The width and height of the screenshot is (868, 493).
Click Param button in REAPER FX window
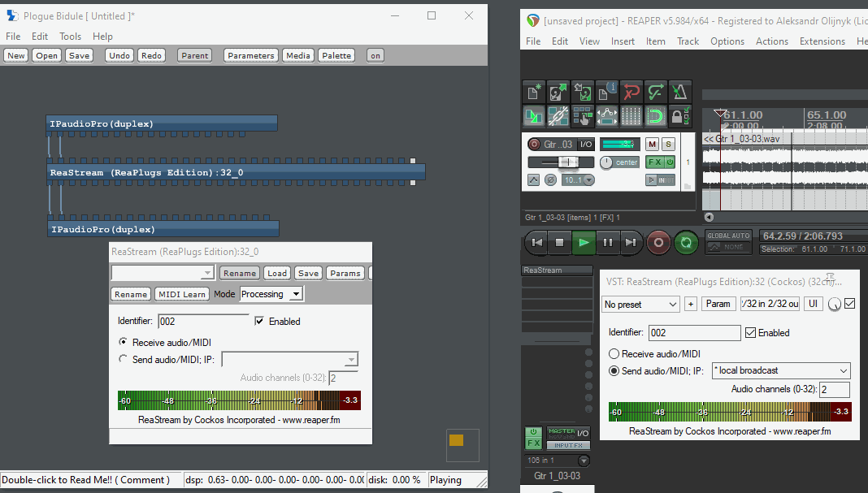[x=718, y=304]
